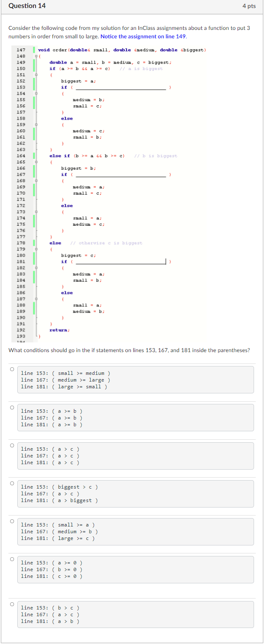Click answer text line 181: ( large >= c )
The image size is (265, 644).
pyautogui.click(x=58, y=538)
